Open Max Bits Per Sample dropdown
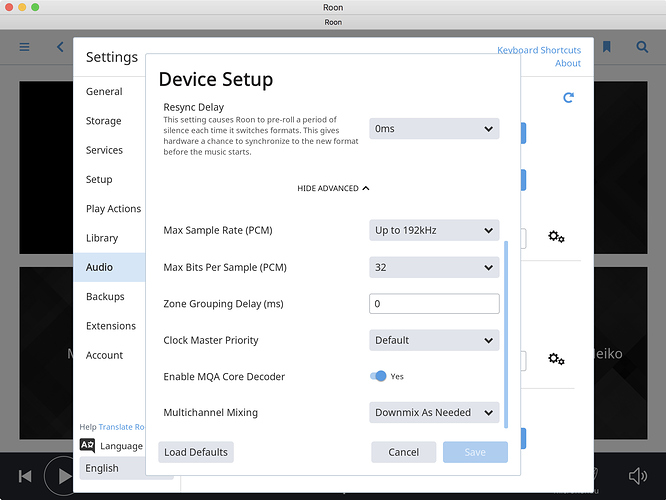 tap(434, 267)
